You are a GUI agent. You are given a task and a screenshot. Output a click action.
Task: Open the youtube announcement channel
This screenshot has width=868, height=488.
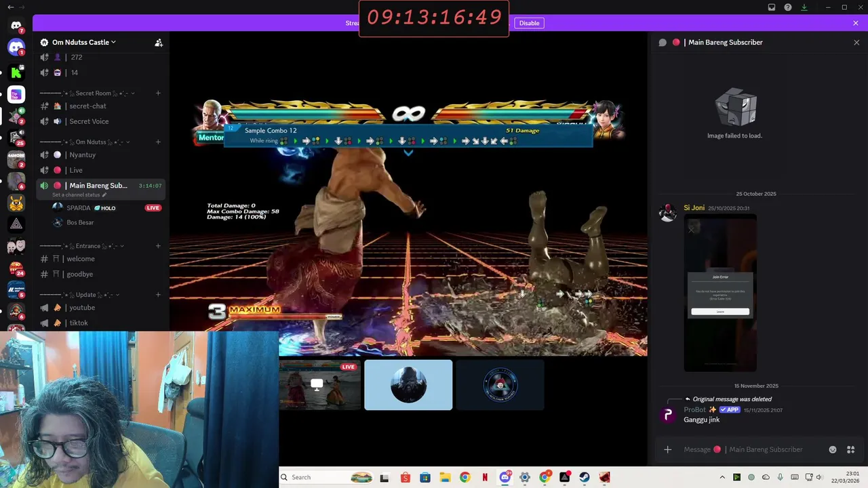pyautogui.click(x=101, y=308)
